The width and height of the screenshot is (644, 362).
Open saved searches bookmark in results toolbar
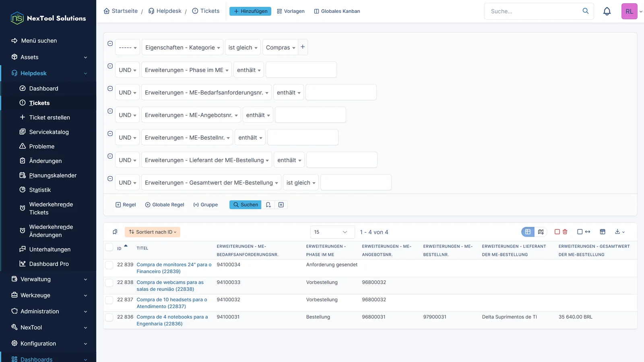click(x=115, y=232)
